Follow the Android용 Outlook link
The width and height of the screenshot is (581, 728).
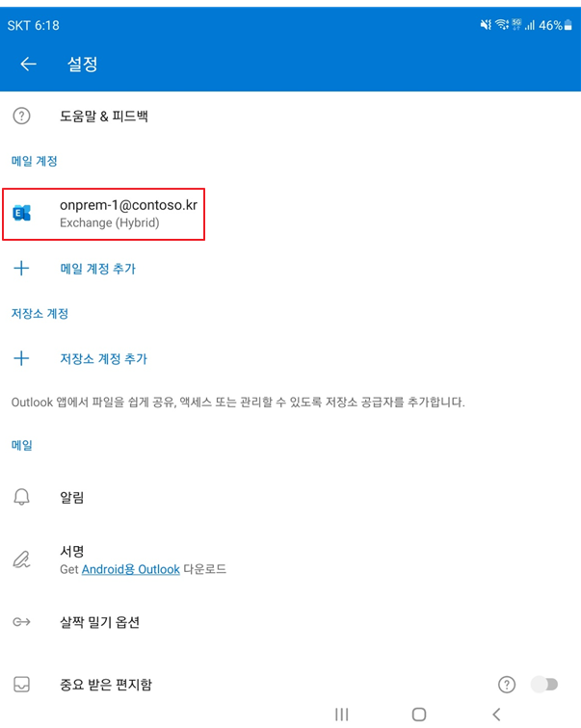tap(130, 569)
